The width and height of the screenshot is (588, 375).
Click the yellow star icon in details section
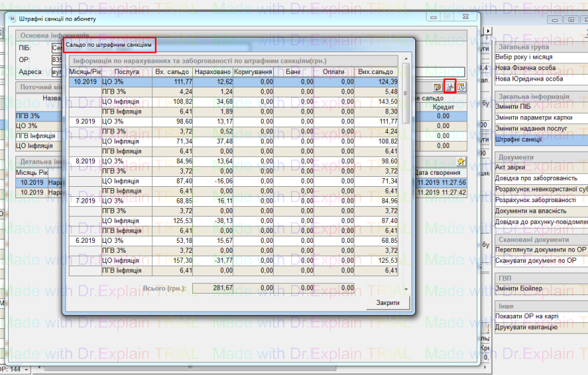(461, 161)
